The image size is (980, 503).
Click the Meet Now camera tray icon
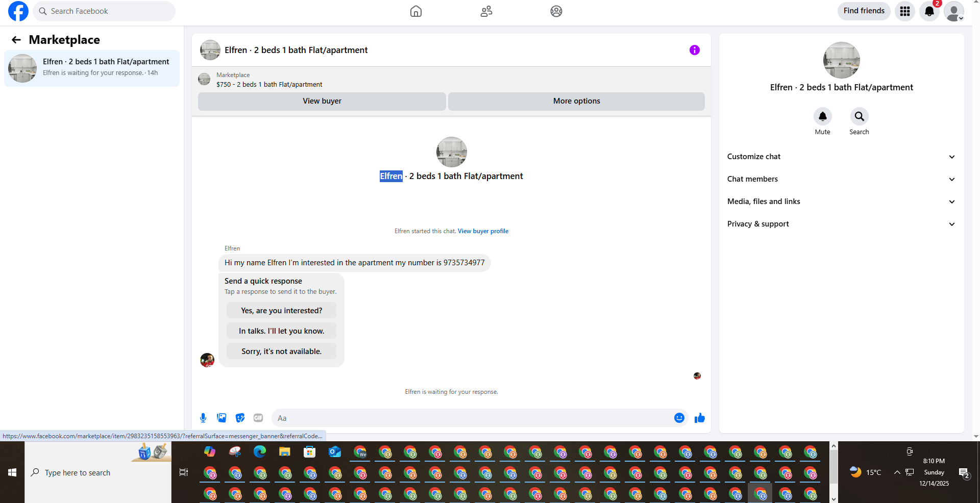pyautogui.click(x=910, y=451)
